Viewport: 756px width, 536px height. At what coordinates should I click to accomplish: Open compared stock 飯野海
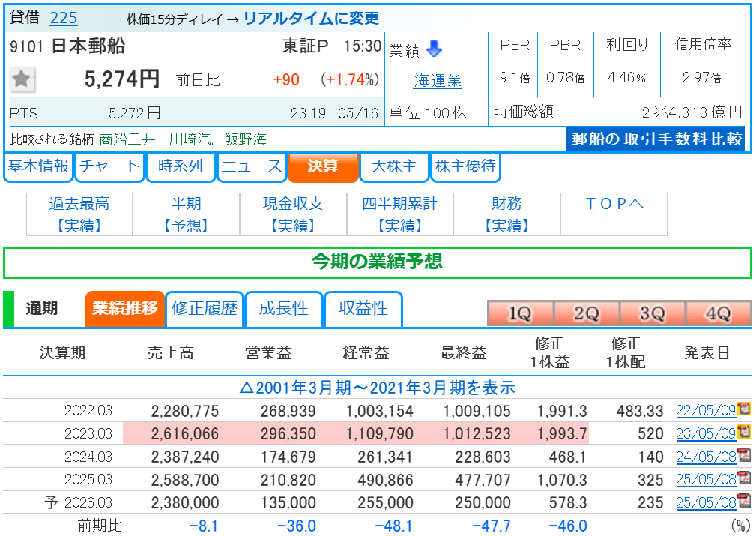(246, 139)
